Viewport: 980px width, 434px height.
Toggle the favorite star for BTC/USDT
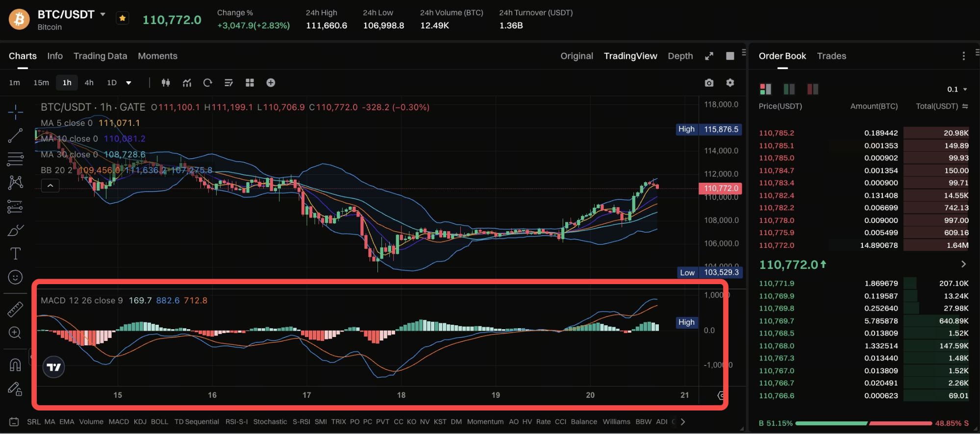click(x=123, y=19)
